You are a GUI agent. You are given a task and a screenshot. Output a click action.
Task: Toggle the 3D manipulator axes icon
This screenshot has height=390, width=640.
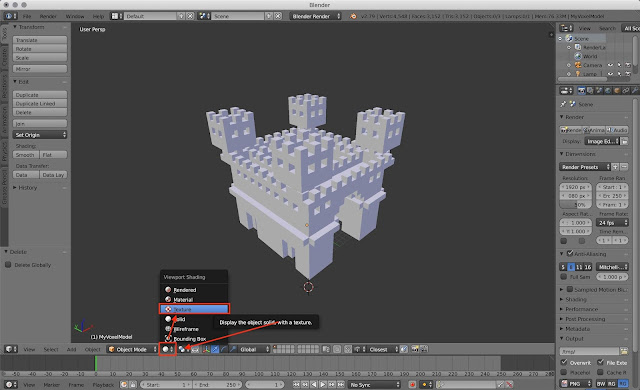tap(206, 349)
